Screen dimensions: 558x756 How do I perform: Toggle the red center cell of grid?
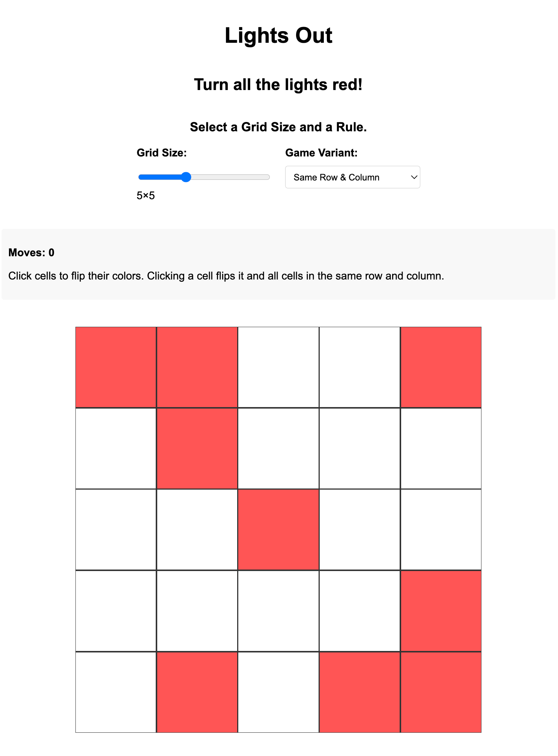278,529
